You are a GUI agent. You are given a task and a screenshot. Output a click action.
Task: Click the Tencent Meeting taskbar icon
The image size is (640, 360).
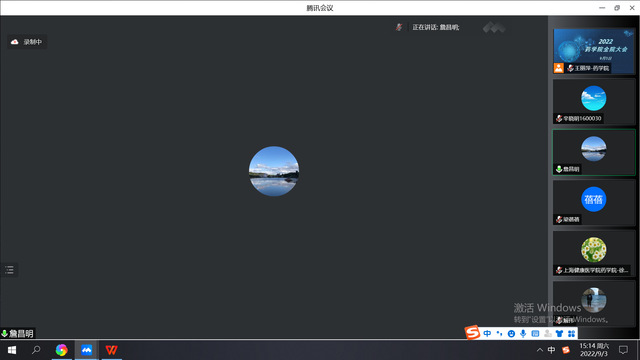tap(87, 350)
